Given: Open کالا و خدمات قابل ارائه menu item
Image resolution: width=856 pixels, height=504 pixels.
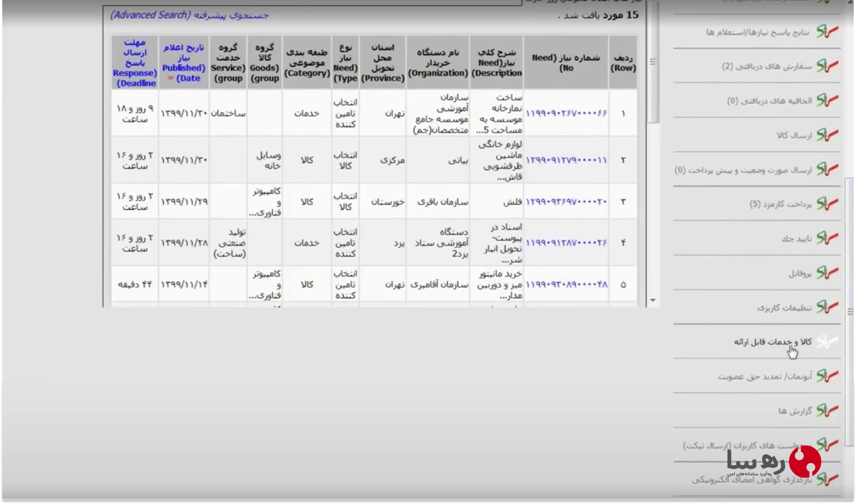Looking at the screenshot, I should click(x=773, y=342).
